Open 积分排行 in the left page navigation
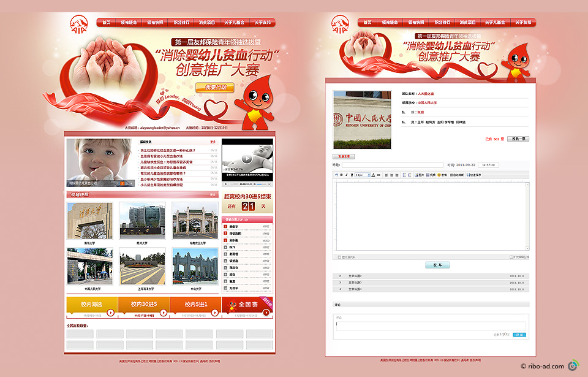Viewport: 588px width, 377px height. coord(181,23)
